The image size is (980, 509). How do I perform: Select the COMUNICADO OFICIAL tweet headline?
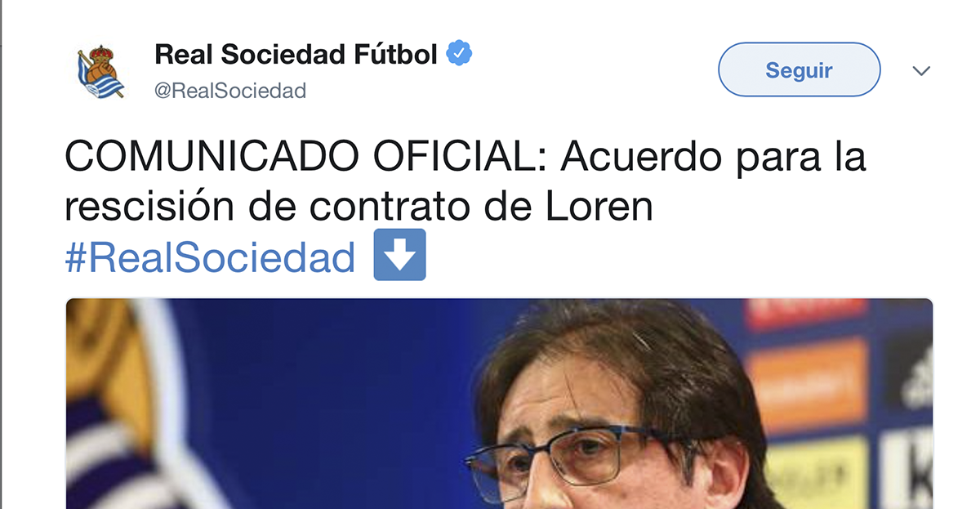point(297,158)
